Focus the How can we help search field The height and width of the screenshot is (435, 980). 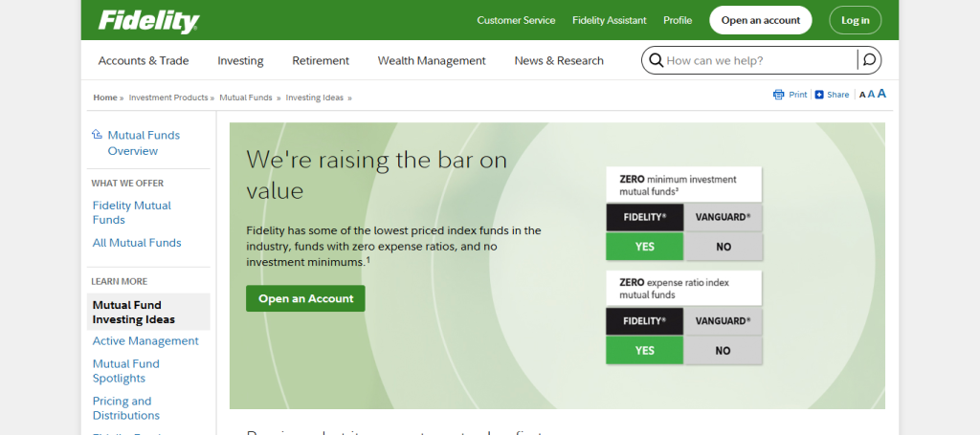pyautogui.click(x=760, y=60)
